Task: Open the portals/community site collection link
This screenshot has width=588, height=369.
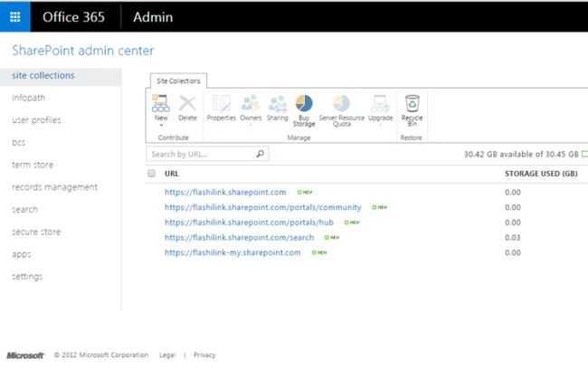Action: point(263,207)
